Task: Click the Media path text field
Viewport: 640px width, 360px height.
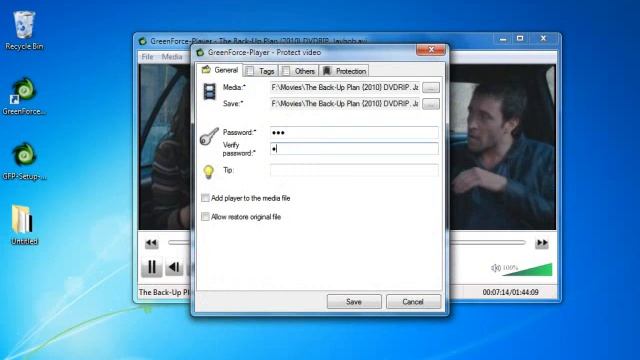Action: click(x=345, y=87)
